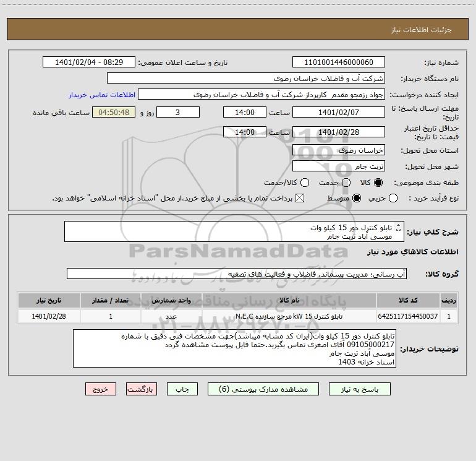Screen dimensions: 476x461
Task: Click the price validity date 1401/02/28 field
Action: pos(339,132)
